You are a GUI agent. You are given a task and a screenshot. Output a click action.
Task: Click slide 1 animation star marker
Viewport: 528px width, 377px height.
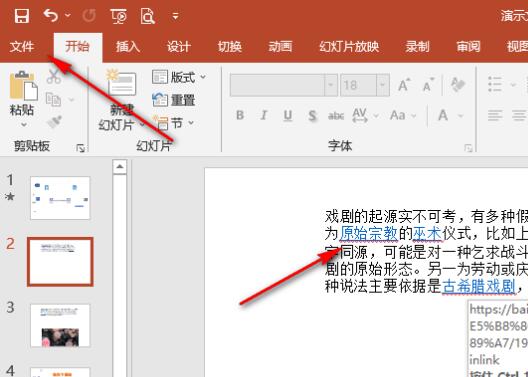pos(10,197)
